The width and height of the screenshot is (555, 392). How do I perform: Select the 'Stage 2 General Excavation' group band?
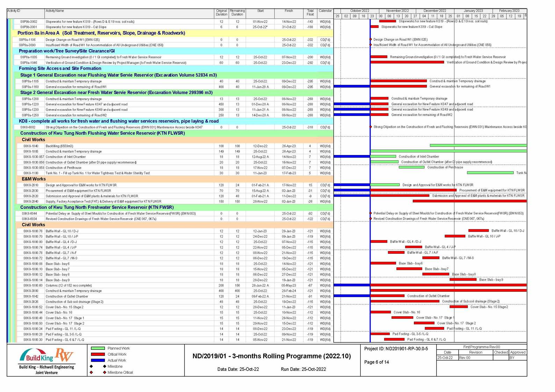pos(174,93)
